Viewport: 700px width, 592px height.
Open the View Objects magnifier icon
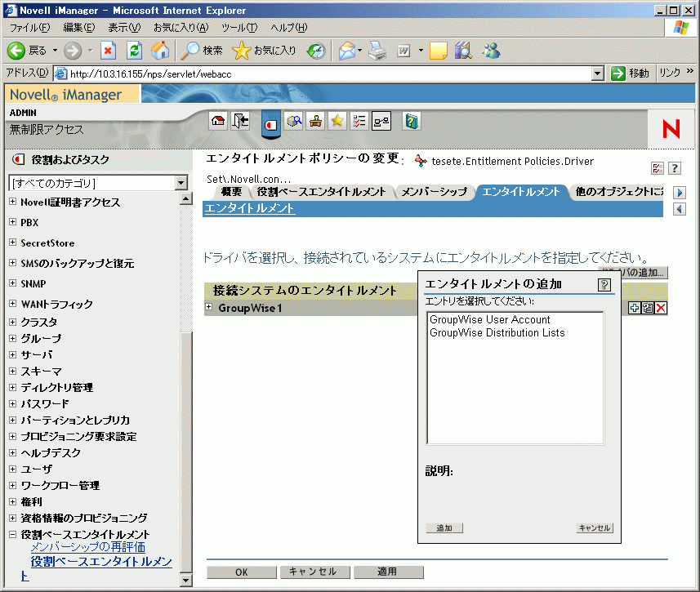coord(294,122)
